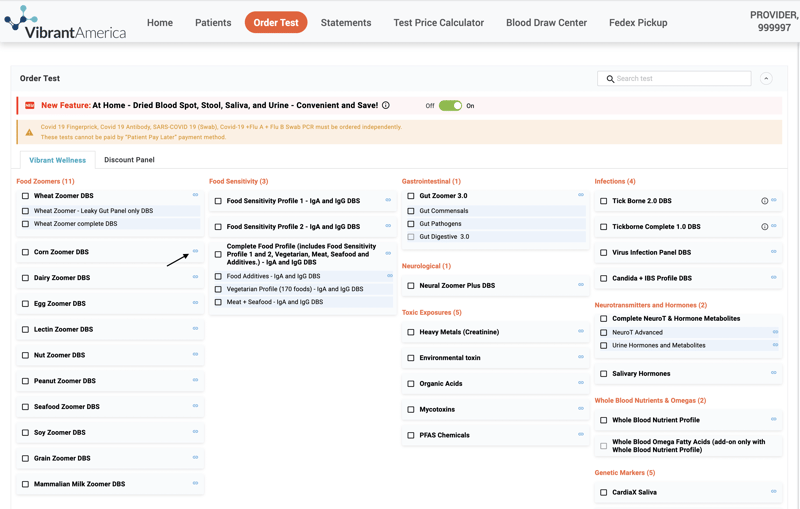
Task: Click the link icon beside Nut Zoomer DBS
Action: point(195,354)
